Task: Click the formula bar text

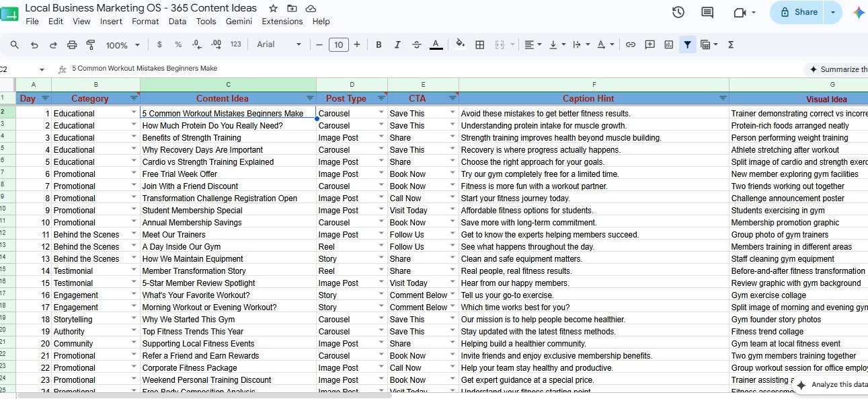Action: point(145,69)
